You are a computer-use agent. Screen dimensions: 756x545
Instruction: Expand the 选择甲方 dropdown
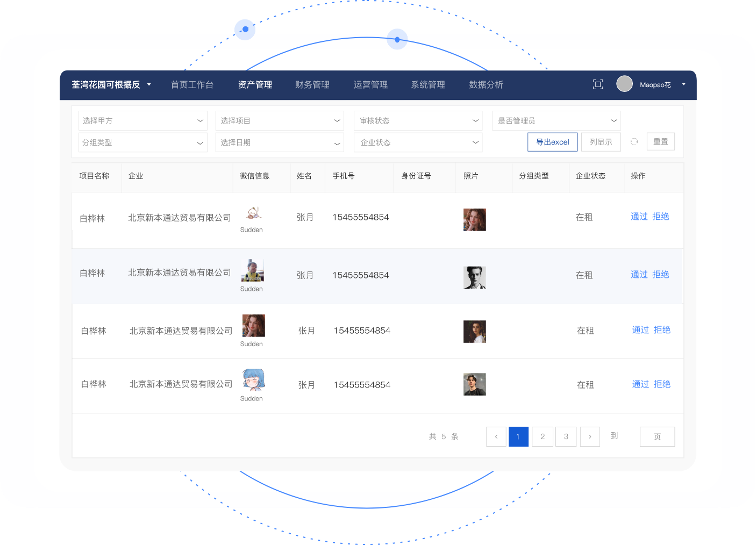click(x=142, y=120)
